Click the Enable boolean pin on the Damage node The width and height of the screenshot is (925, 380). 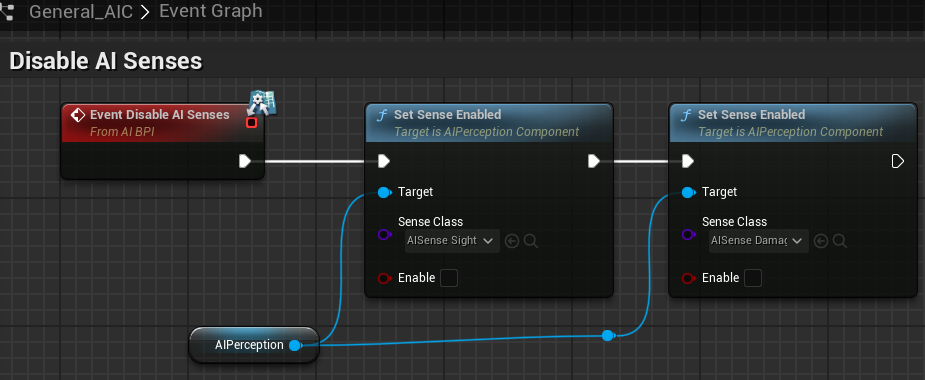point(688,278)
